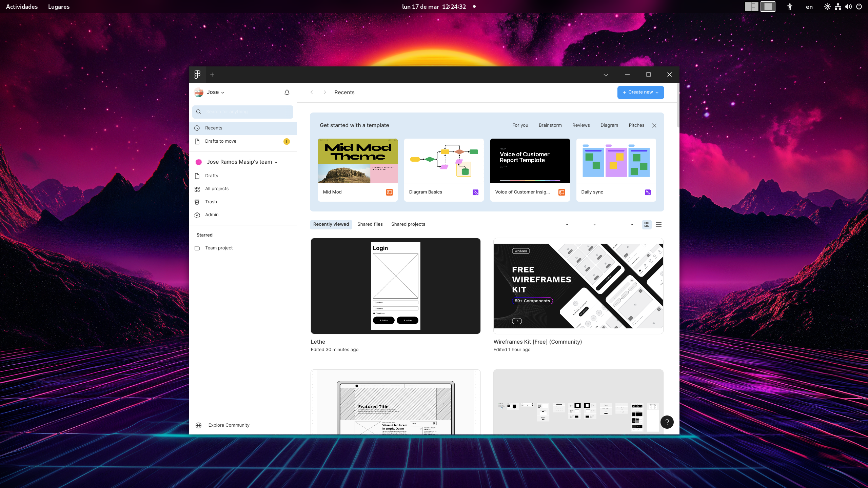Click the Figma logo home tab
The width and height of the screenshot is (868, 488).
[197, 75]
